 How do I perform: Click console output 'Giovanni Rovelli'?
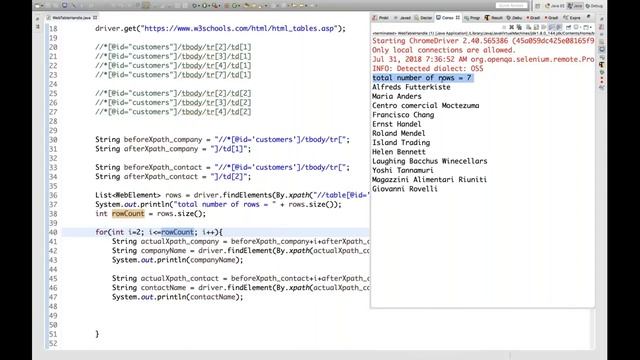404,189
